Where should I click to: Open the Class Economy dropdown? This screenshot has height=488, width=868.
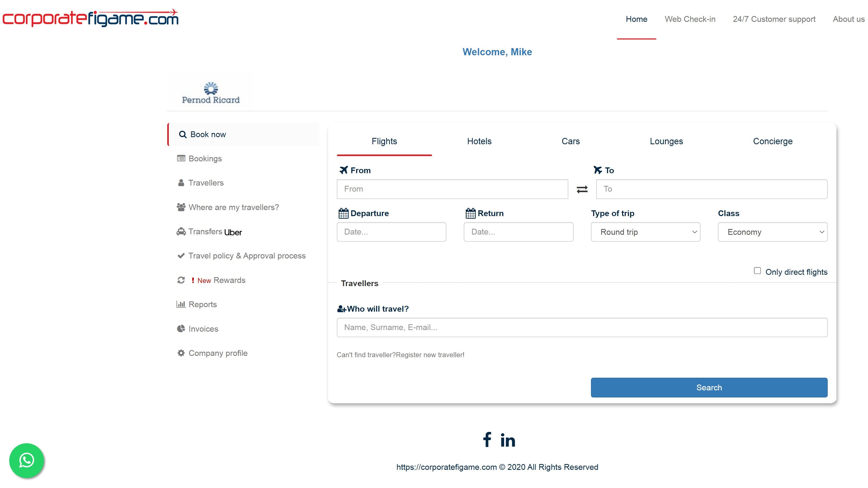[x=772, y=232]
